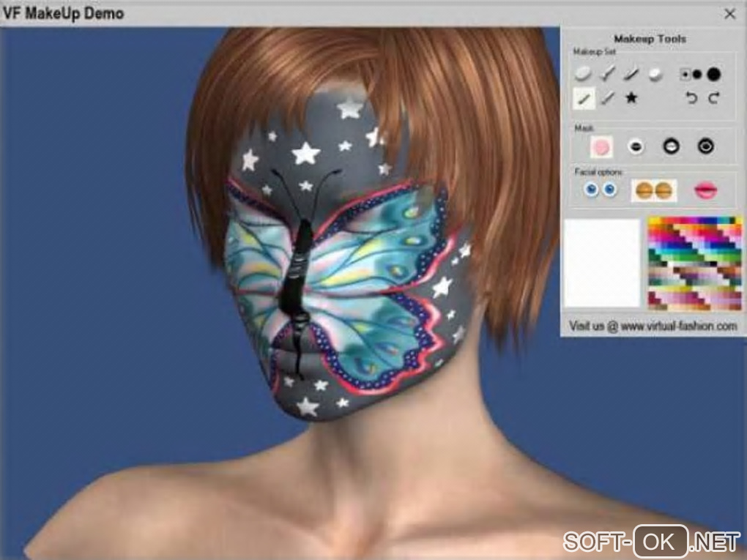Select the pink face mask option
The width and height of the screenshot is (747, 560).
[x=601, y=146]
